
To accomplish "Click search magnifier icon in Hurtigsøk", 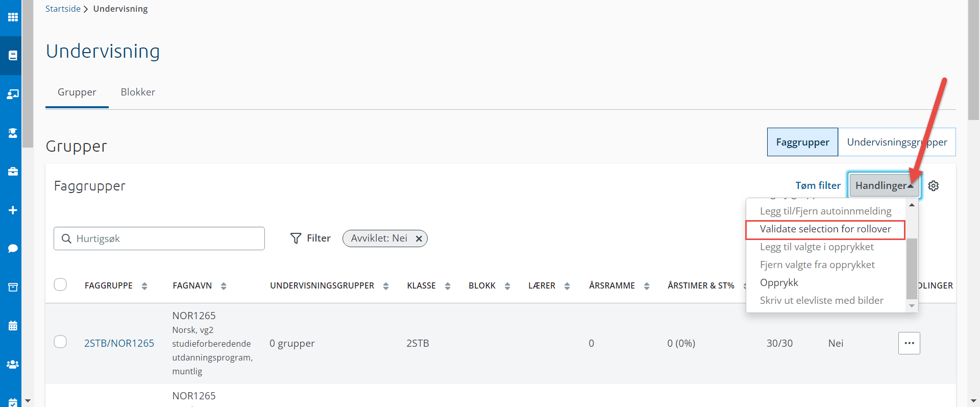I will (66, 238).
